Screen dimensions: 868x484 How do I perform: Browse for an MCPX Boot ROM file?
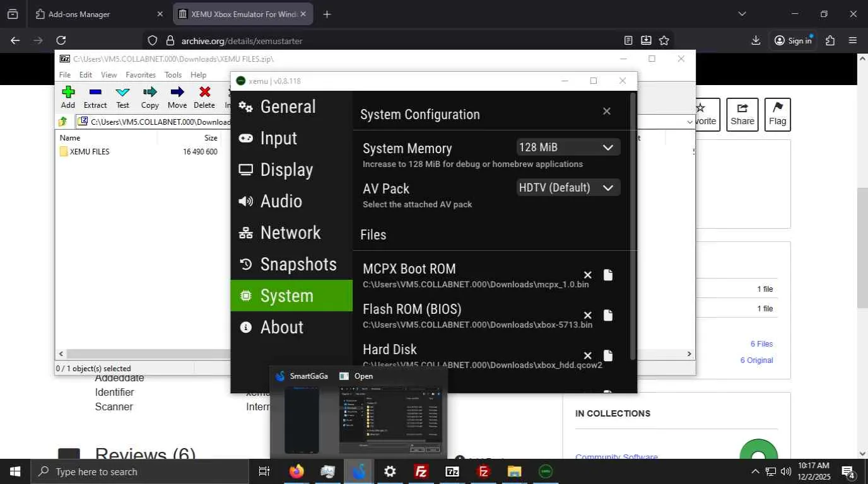[x=608, y=275]
